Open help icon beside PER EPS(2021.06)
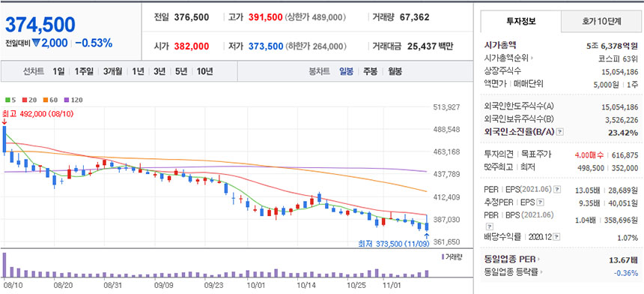 557,190
